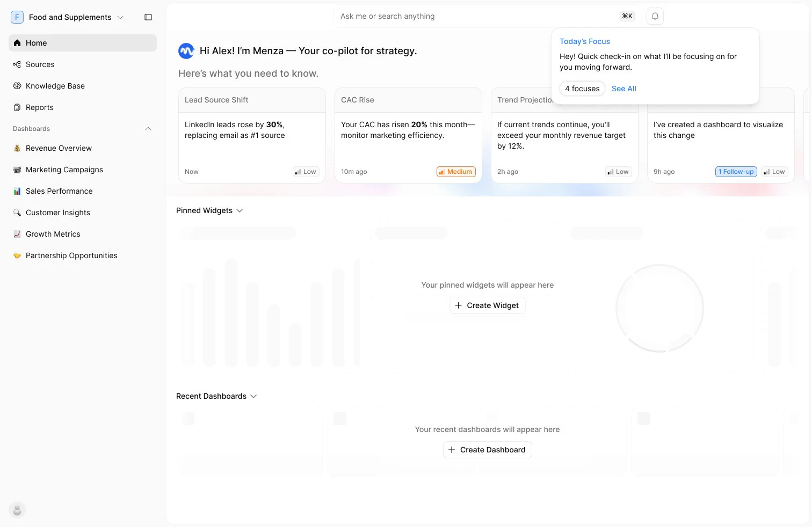
Task: Click the 1 Follow-up tag
Action: (736, 172)
